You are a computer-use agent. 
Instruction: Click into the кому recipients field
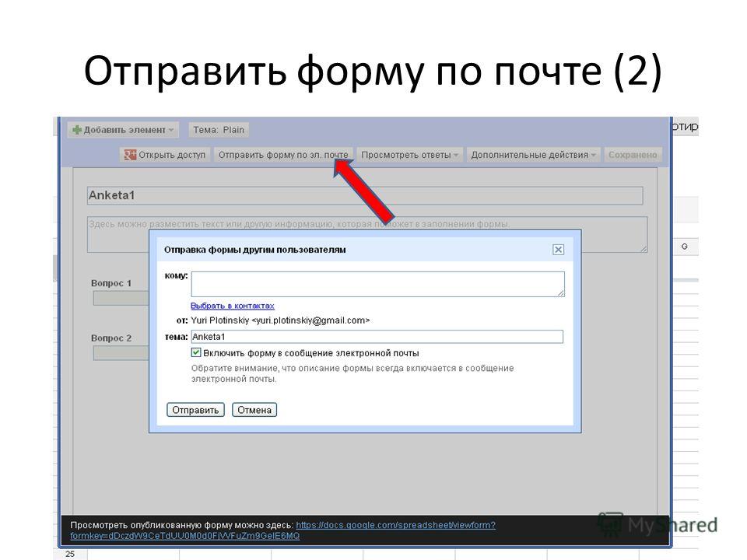[378, 285]
